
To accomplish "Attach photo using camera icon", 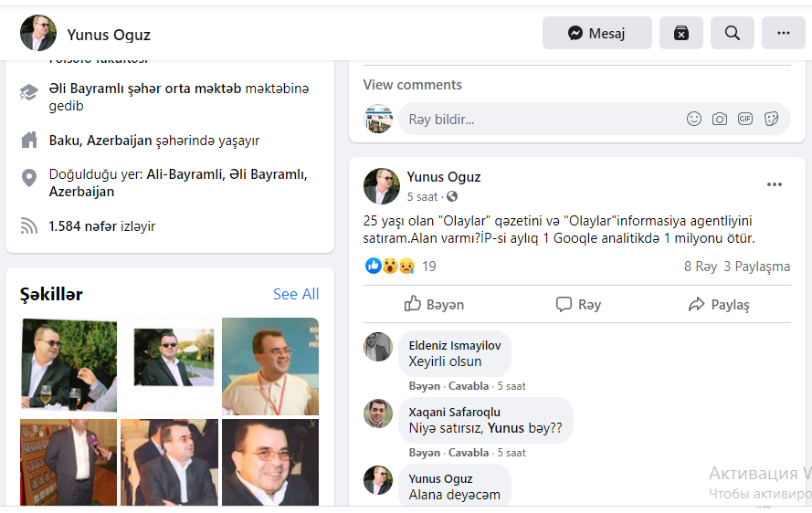I will [x=720, y=119].
